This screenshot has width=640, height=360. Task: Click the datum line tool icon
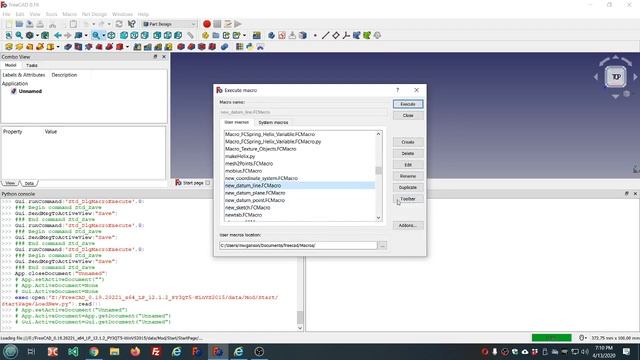(x=325, y=36)
